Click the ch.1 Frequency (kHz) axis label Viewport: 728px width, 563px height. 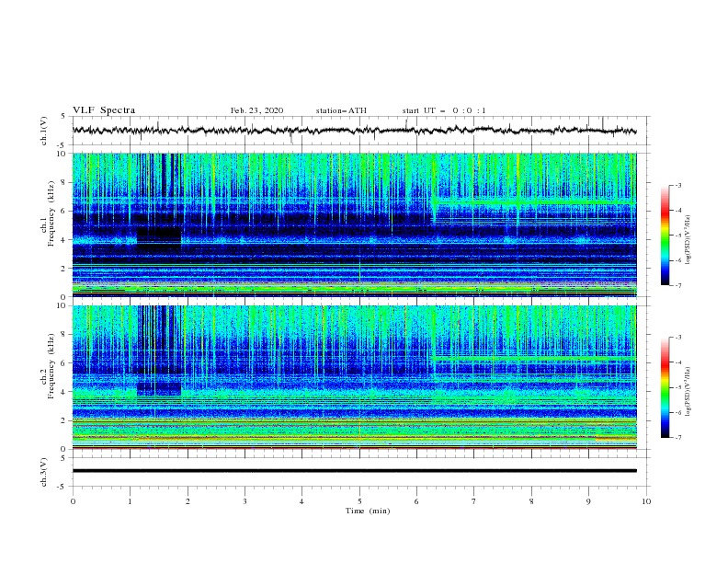tap(47, 214)
